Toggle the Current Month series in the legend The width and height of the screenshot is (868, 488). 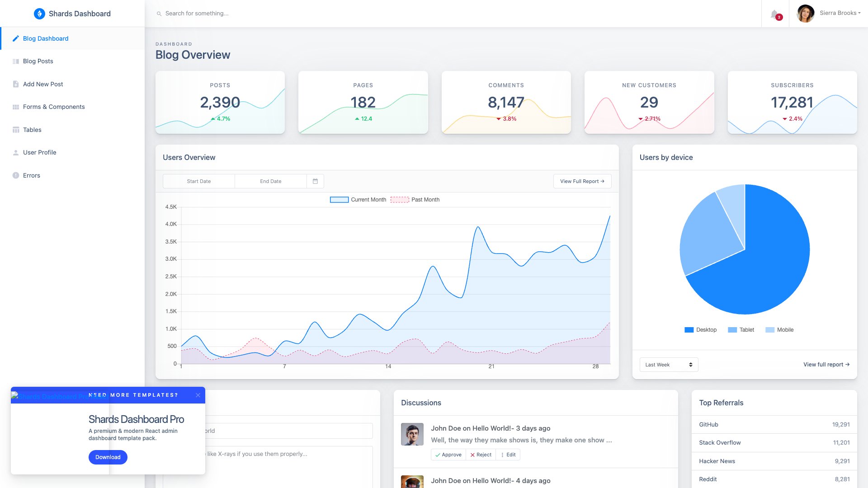point(358,199)
